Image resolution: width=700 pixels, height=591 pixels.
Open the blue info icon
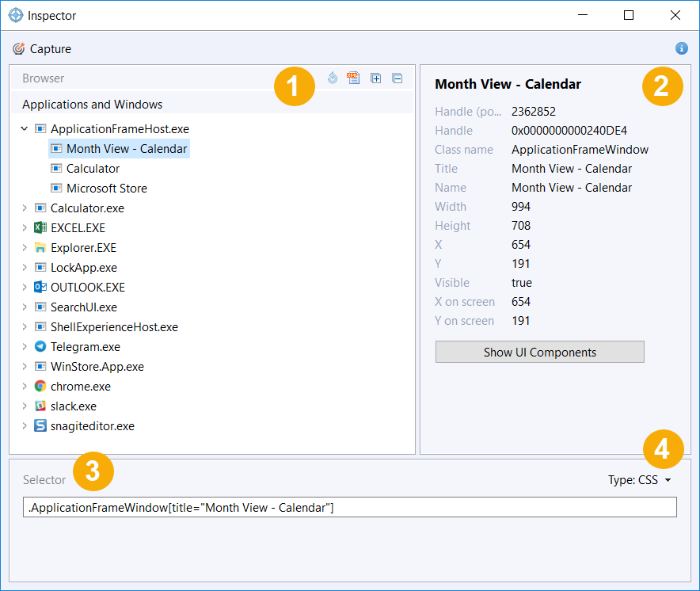click(x=681, y=48)
